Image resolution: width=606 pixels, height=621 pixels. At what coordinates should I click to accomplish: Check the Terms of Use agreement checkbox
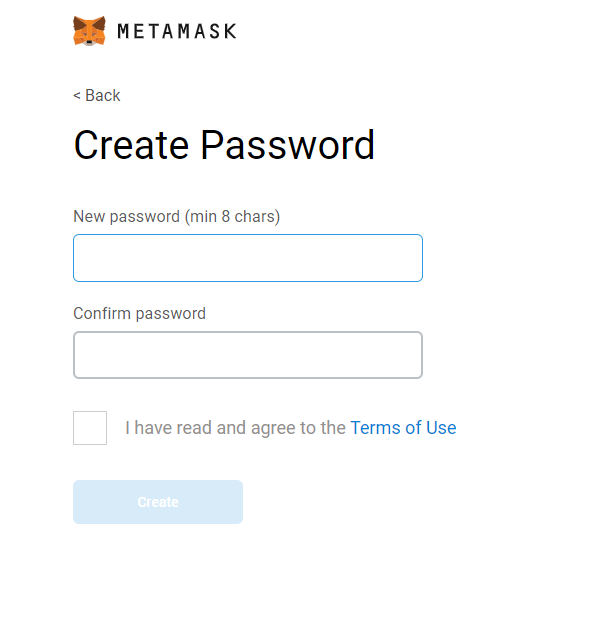click(90, 428)
